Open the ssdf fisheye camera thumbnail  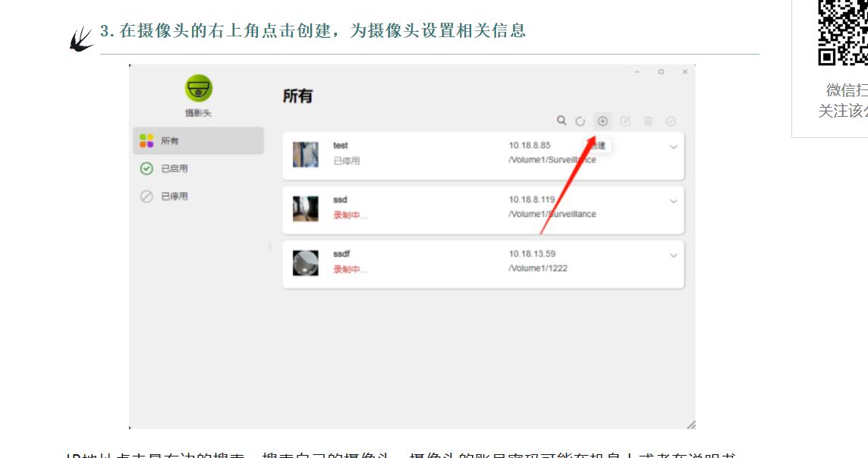point(306,262)
